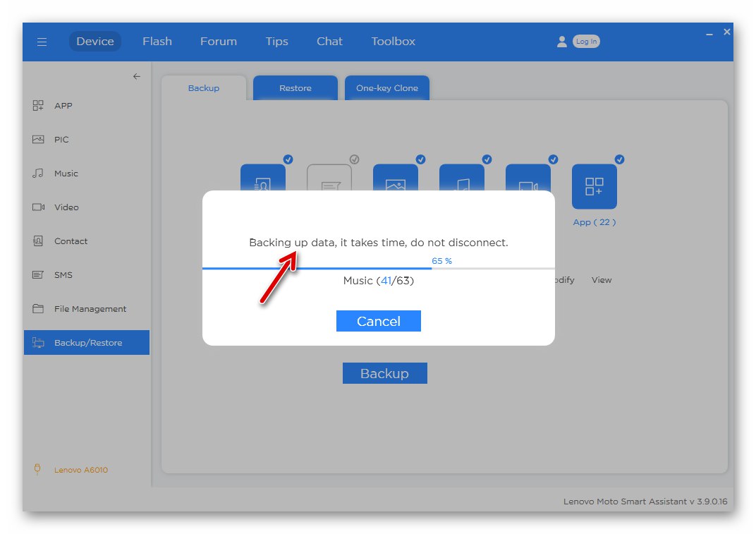
Task: Click the File Management folder icon
Action: tap(38, 308)
